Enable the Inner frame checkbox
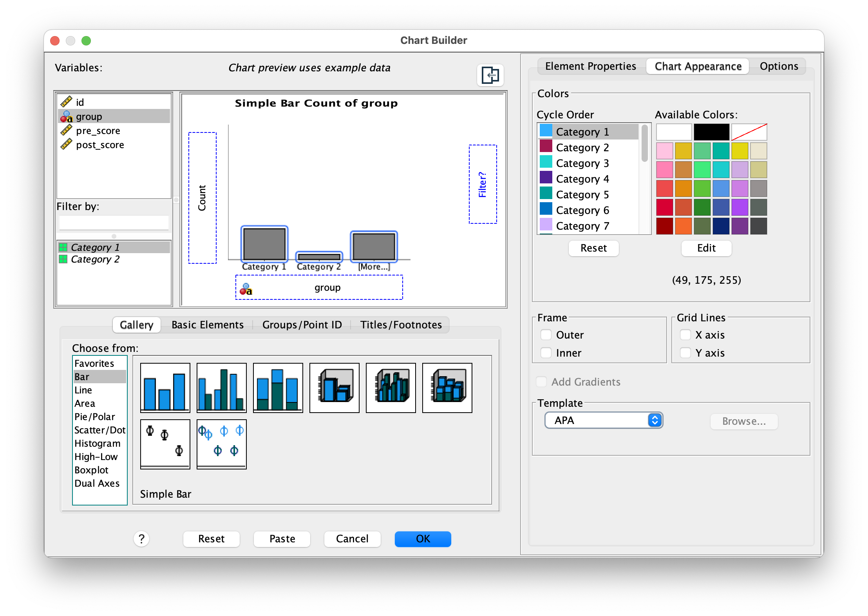This screenshot has height=616, width=868. tap(546, 353)
